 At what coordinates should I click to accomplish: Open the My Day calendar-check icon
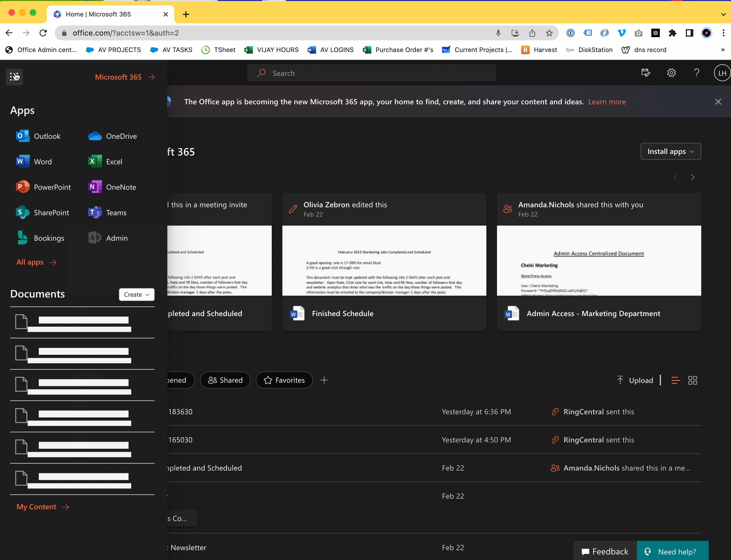tap(646, 73)
